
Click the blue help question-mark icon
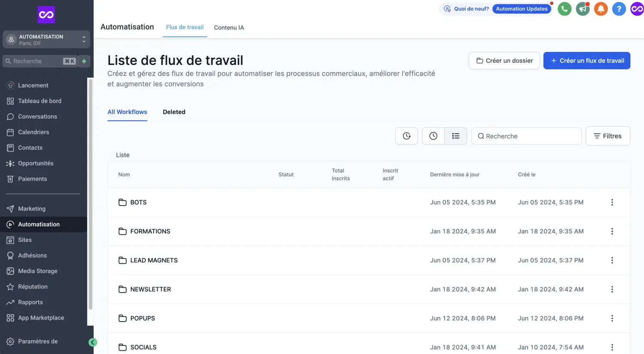click(x=619, y=9)
